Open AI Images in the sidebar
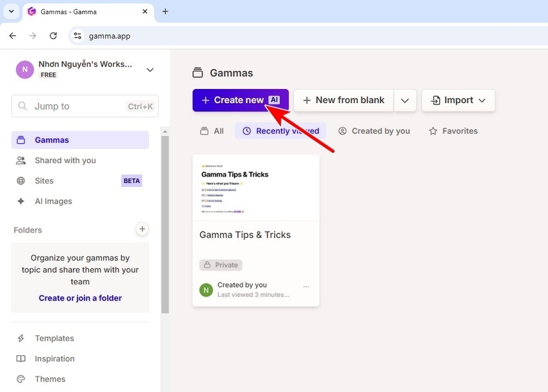 pyautogui.click(x=54, y=201)
